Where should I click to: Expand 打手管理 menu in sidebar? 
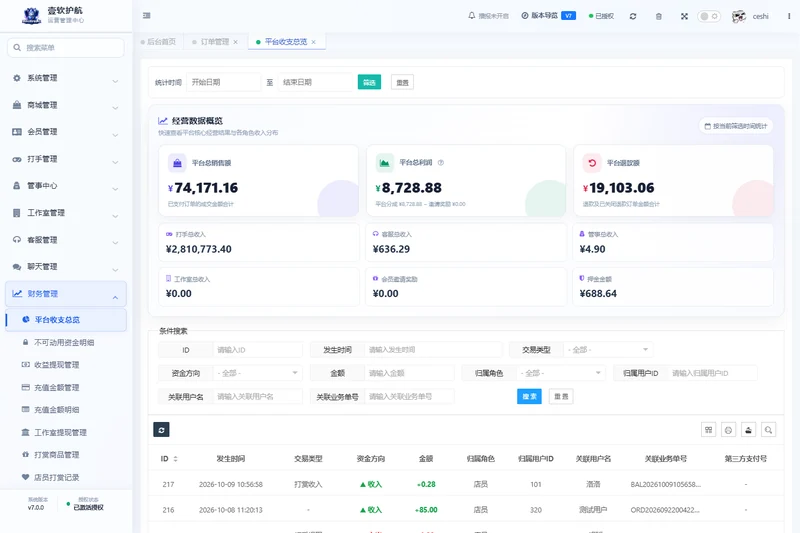click(66, 159)
